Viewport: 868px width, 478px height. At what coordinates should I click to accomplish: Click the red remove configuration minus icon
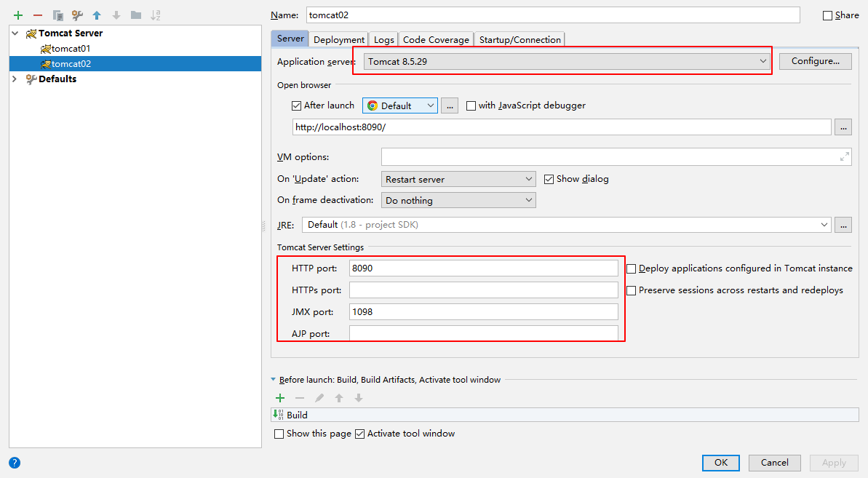click(38, 15)
